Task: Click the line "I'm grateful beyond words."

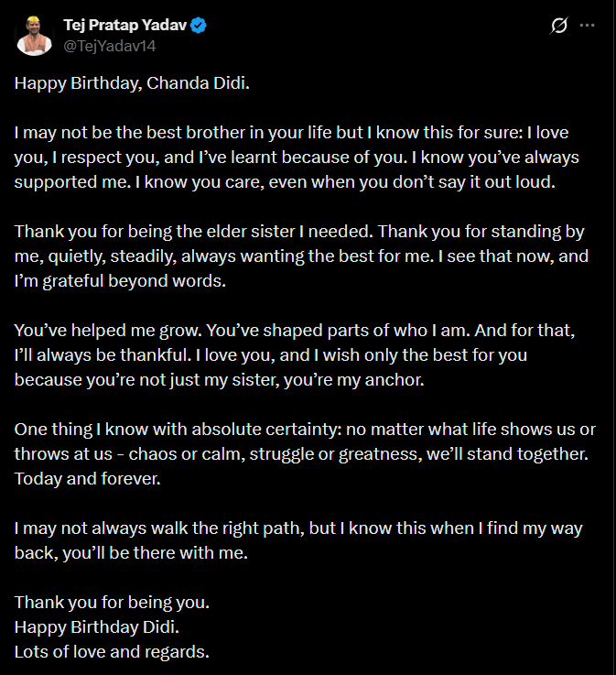Action: point(119,280)
